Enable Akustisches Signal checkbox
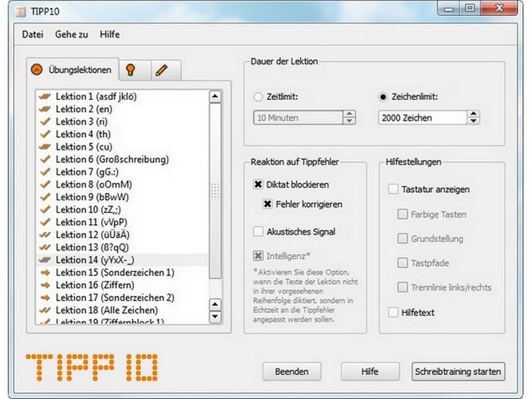532x399 pixels. pyautogui.click(x=258, y=231)
